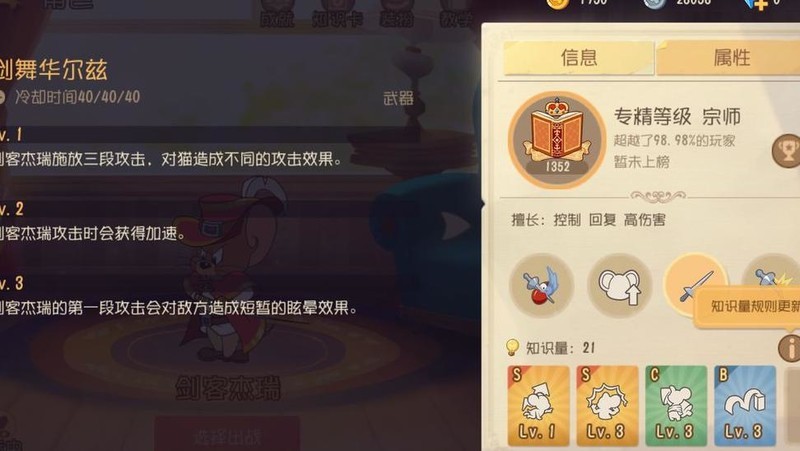Open the trophy leaderboard icon

coord(786,151)
